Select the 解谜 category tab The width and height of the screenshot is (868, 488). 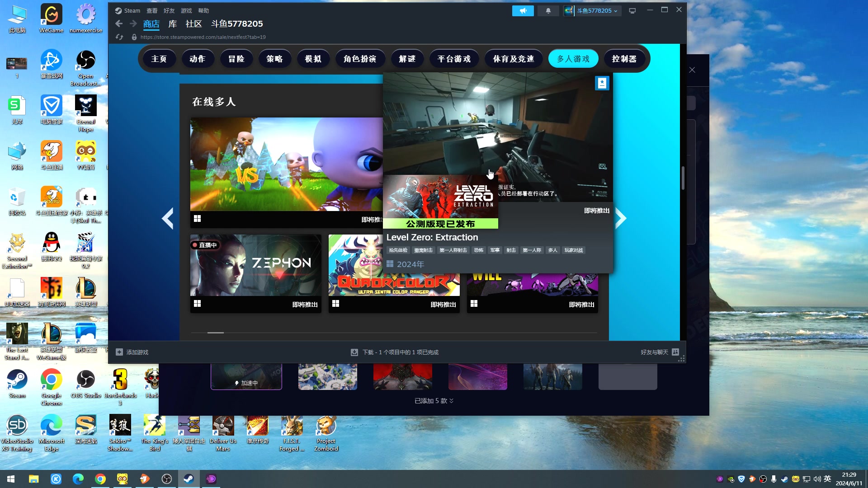[x=407, y=59]
